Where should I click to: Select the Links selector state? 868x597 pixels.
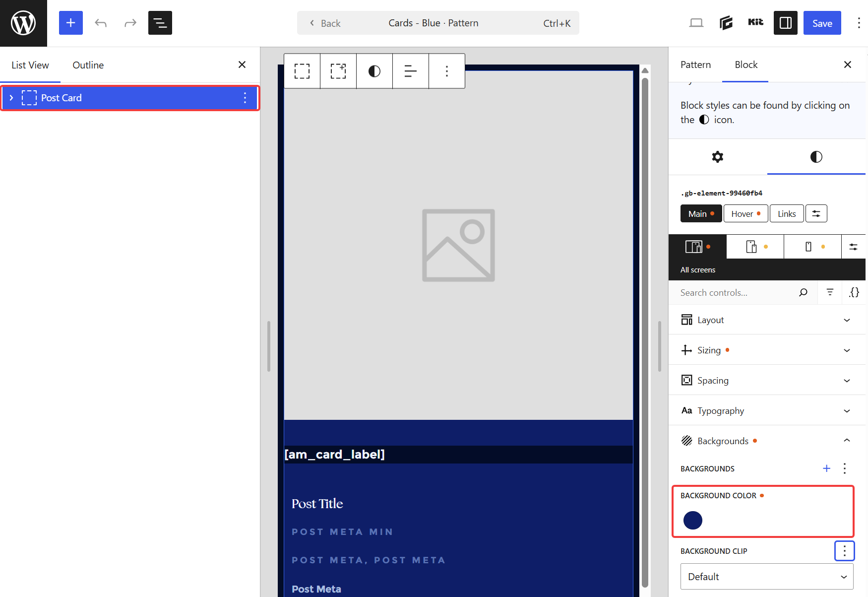787,213
